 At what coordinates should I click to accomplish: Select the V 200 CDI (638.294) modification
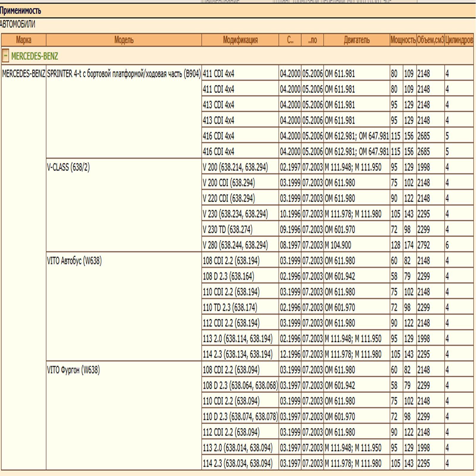coord(229,183)
